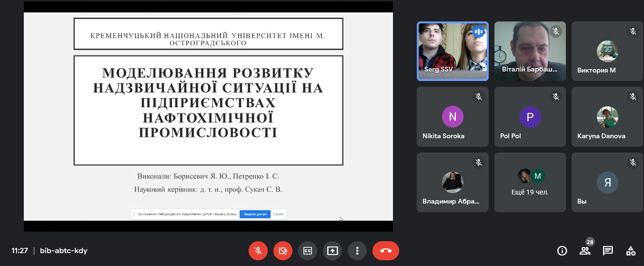
Task: Click Владимир Абра avatar
Action: pos(453,182)
